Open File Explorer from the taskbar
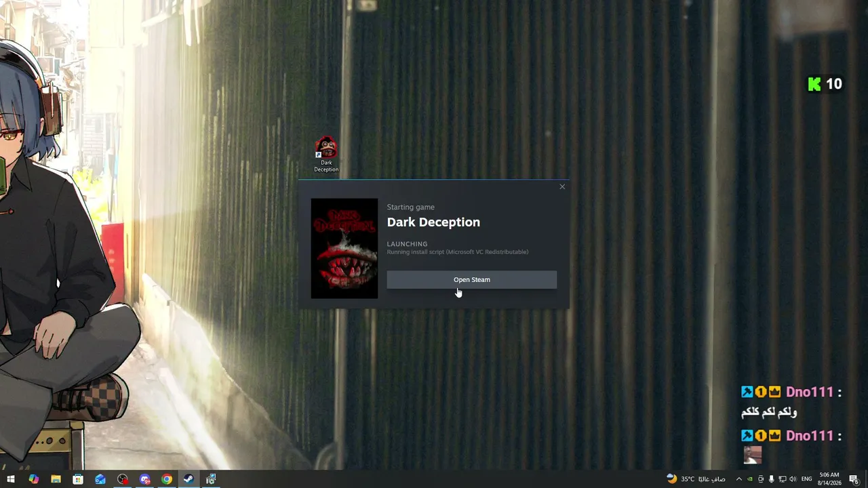868x488 pixels. pyautogui.click(x=56, y=479)
